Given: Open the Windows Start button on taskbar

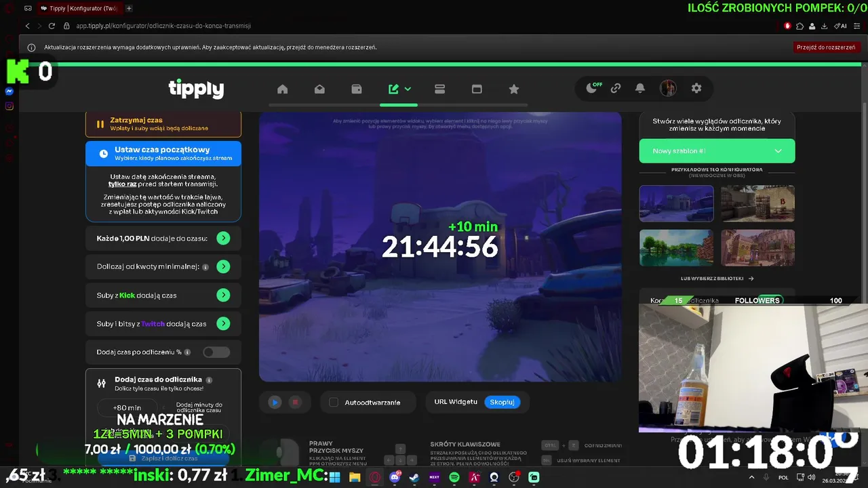Looking at the screenshot, I should 334,477.
